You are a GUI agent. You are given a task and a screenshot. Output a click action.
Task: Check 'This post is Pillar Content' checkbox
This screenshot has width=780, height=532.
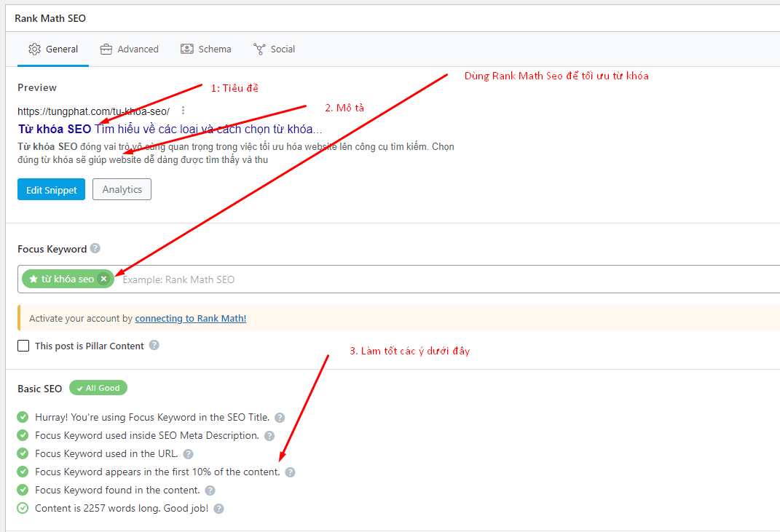(23, 346)
